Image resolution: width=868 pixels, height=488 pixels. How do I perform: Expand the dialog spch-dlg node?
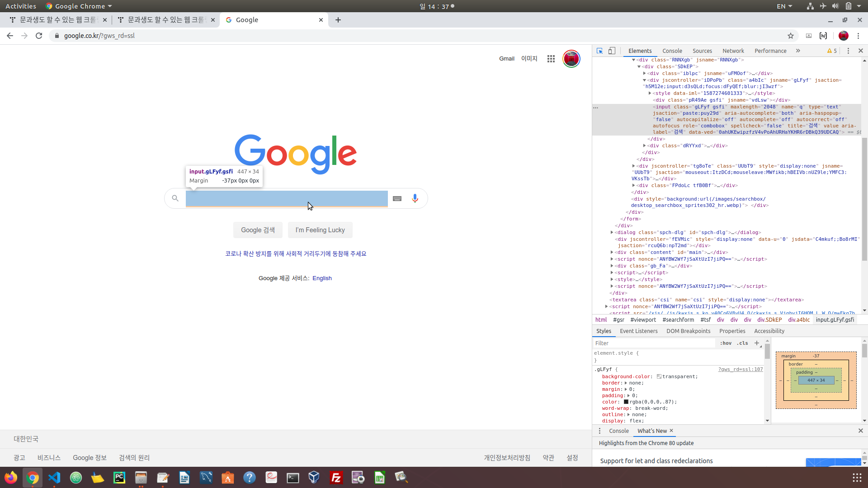click(612, 232)
